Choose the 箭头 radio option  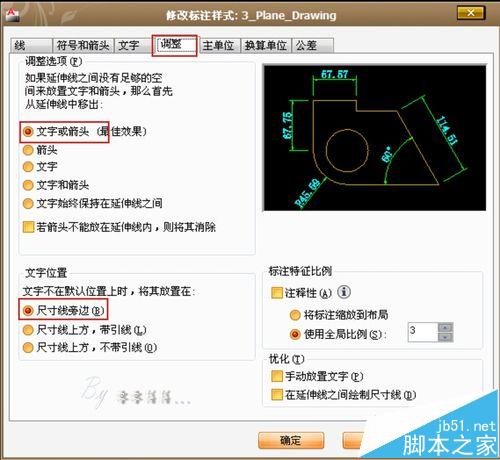coord(28,150)
